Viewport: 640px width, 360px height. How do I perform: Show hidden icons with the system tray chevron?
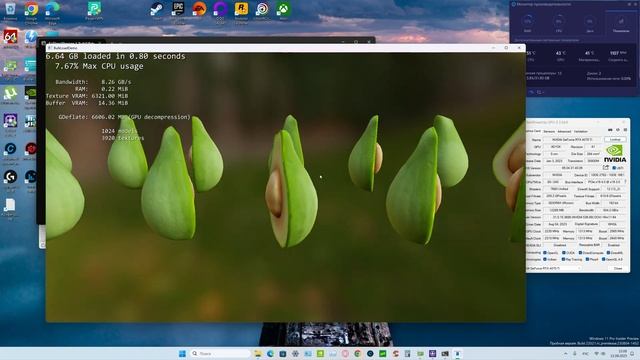pos(566,353)
